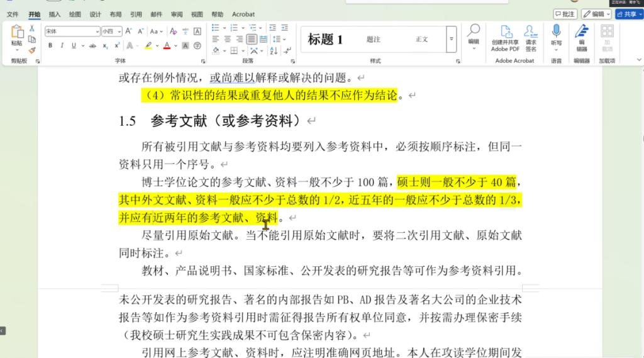This screenshot has height=358, width=644.
Task: Click the 共享 share button
Action: point(629,14)
